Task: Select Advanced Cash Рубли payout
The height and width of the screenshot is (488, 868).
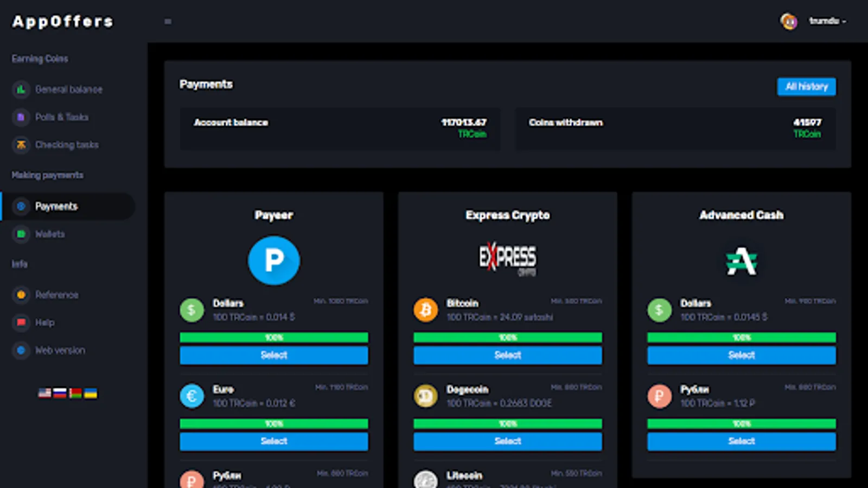Action: (x=742, y=441)
